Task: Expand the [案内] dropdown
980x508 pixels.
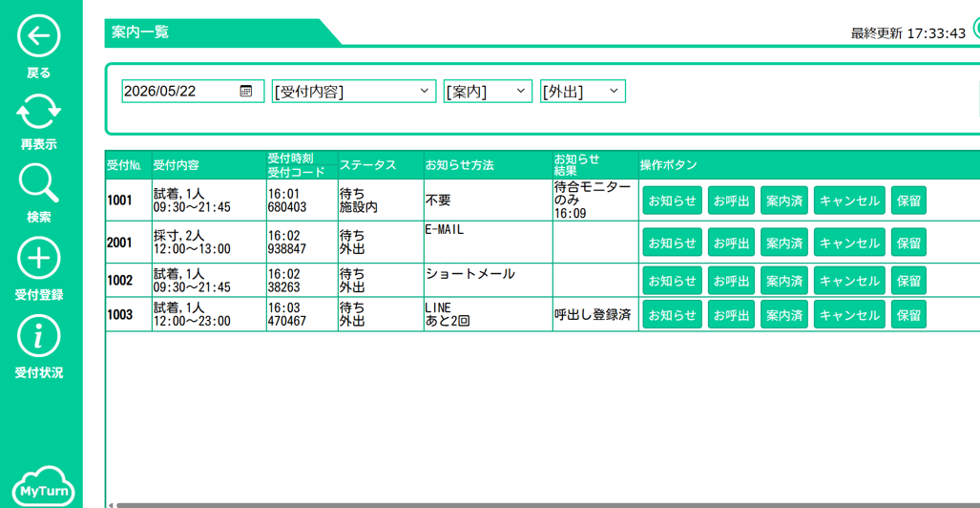Action: pos(488,92)
